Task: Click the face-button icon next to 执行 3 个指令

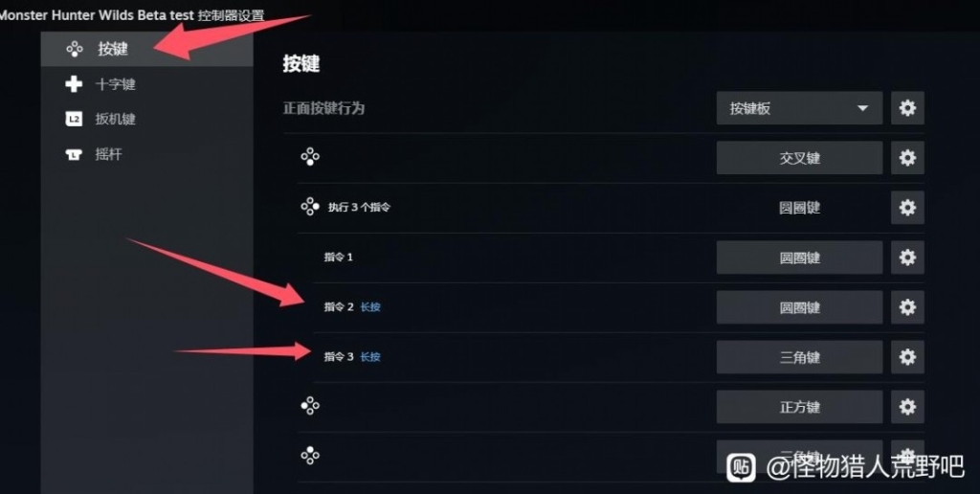Action: pyautogui.click(x=310, y=207)
